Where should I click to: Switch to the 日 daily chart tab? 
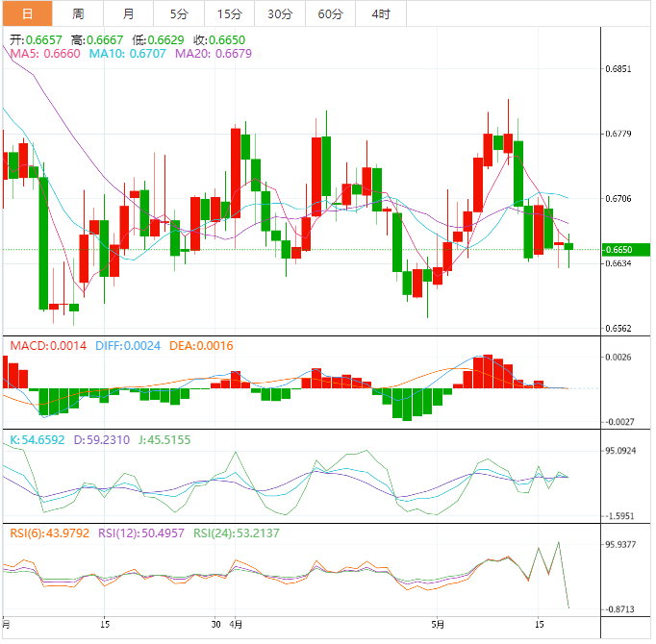[26, 13]
